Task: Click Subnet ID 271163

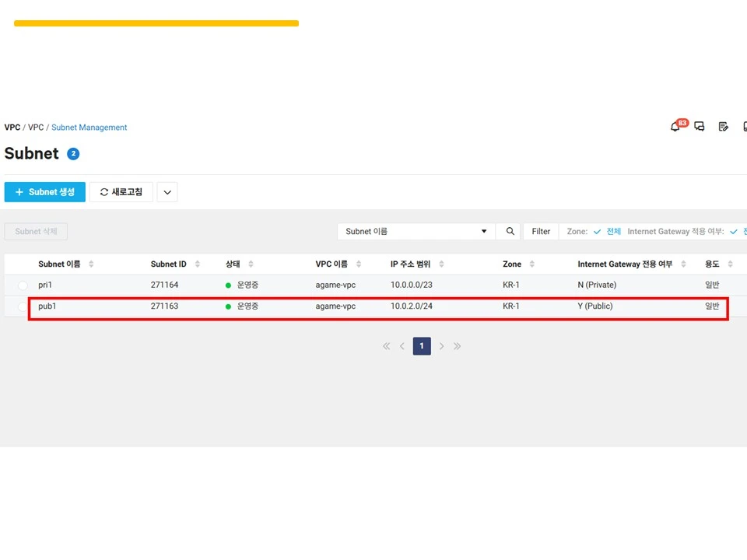Action: 164,306
